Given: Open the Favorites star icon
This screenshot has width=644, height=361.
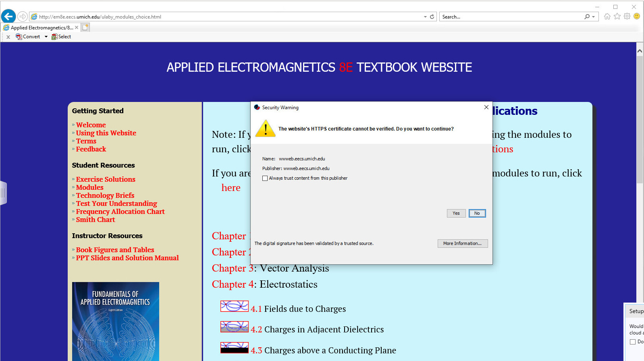Looking at the screenshot, I should point(617,17).
